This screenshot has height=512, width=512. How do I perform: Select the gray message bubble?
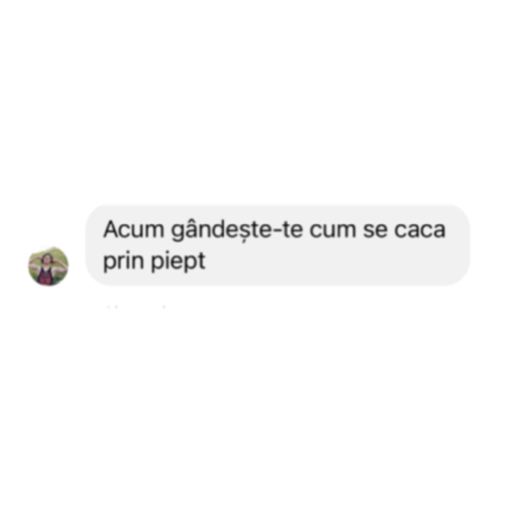[x=278, y=245]
